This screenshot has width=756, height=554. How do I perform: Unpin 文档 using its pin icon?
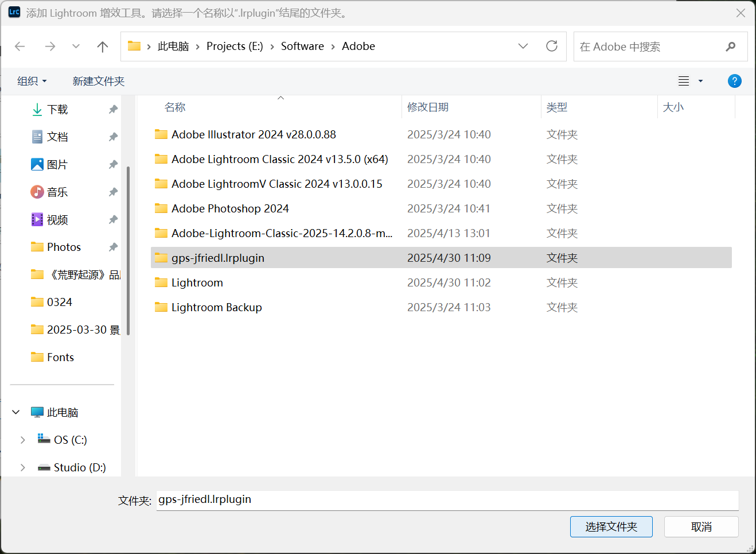113,137
